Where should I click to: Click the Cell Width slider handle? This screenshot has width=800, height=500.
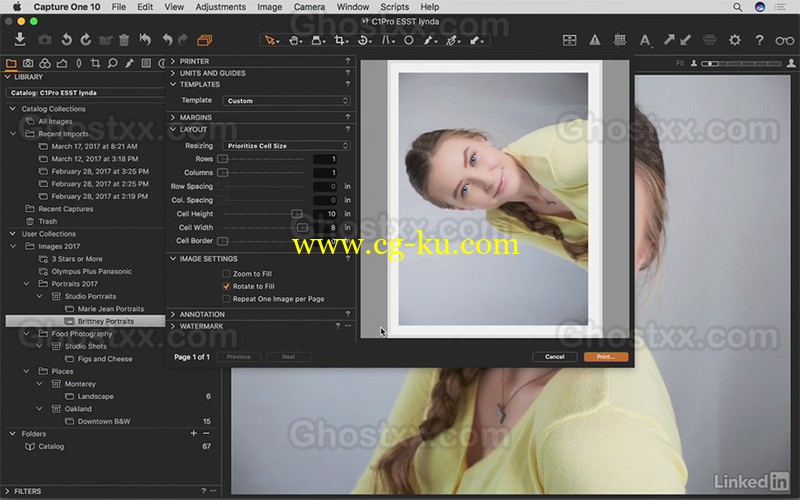coord(303,228)
